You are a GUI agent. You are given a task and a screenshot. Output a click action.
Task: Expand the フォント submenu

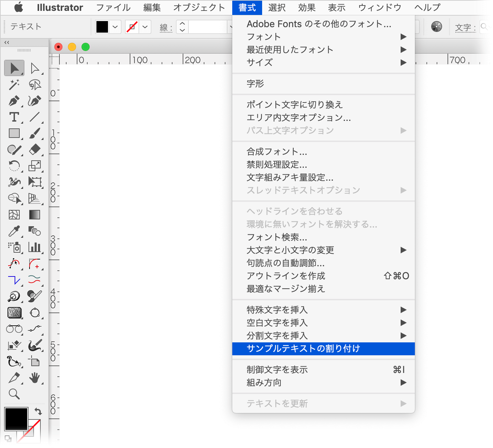pos(324,37)
